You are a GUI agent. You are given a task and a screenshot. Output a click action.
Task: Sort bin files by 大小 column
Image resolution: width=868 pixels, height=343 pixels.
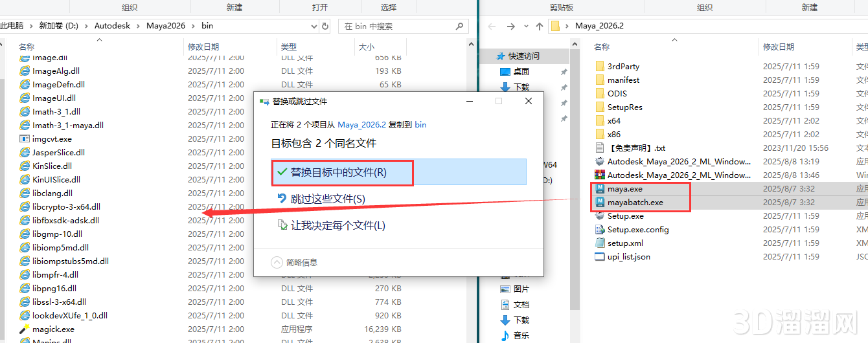pyautogui.click(x=366, y=47)
